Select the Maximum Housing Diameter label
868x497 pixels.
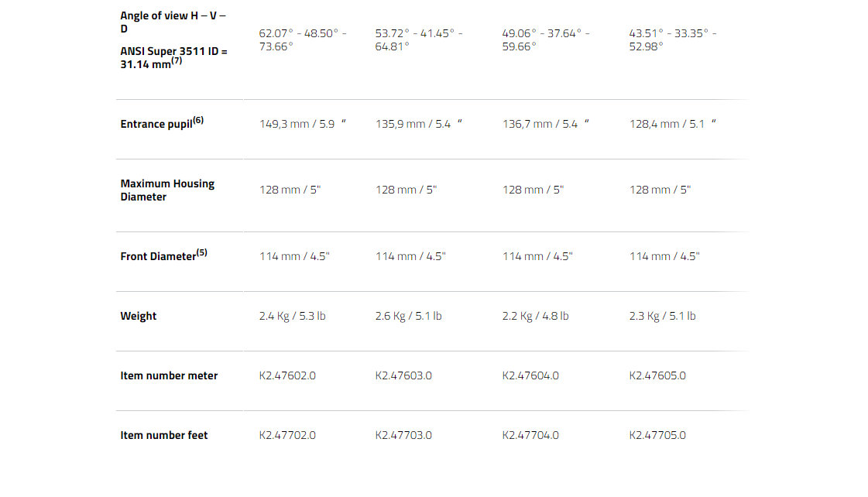[x=167, y=190]
